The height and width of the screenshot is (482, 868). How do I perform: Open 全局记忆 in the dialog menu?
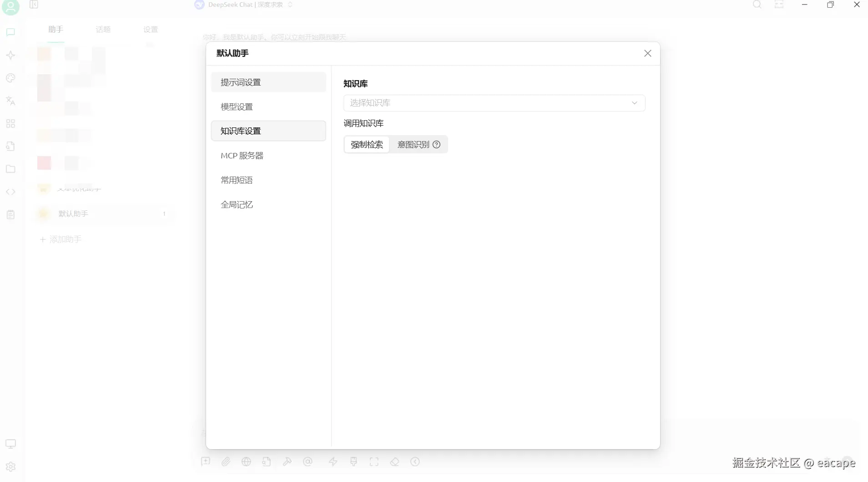click(268, 204)
